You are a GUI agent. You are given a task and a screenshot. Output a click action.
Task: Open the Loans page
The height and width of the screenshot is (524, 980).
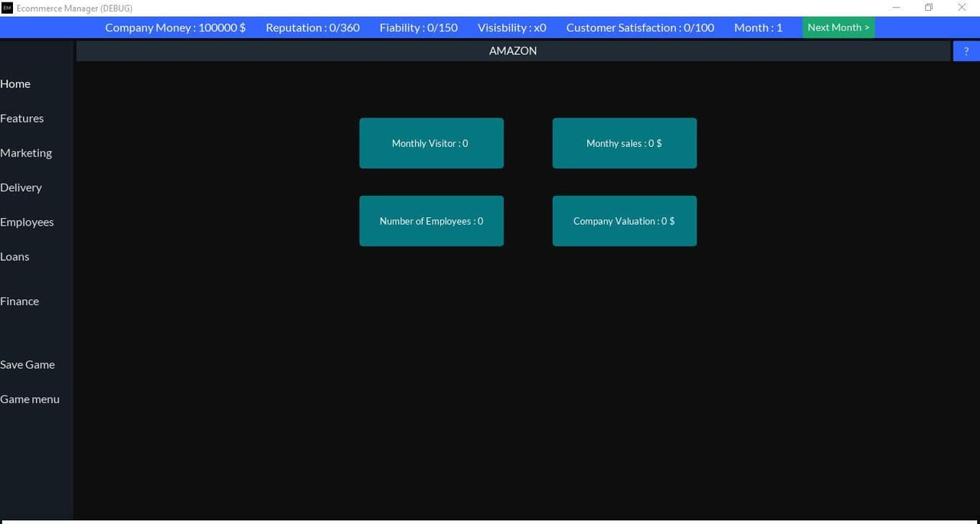coord(15,256)
